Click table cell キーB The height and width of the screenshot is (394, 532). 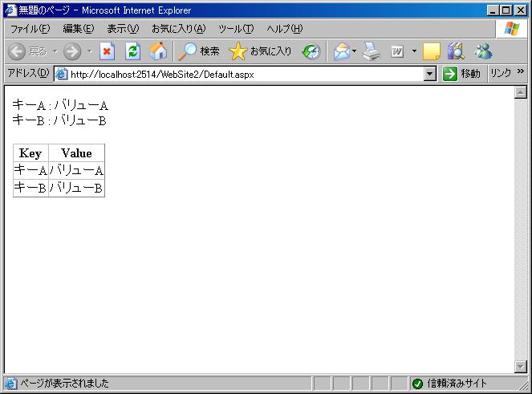coord(30,188)
